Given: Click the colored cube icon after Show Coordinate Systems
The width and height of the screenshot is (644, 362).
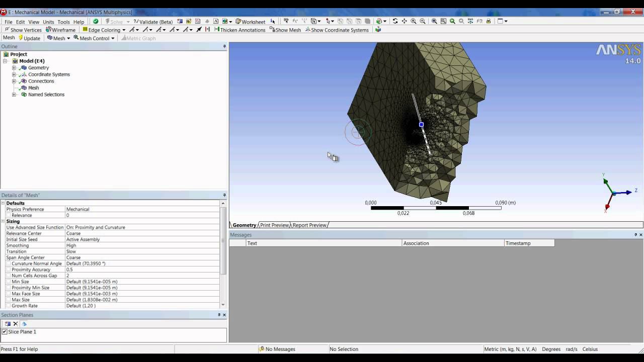Looking at the screenshot, I should point(378,30).
